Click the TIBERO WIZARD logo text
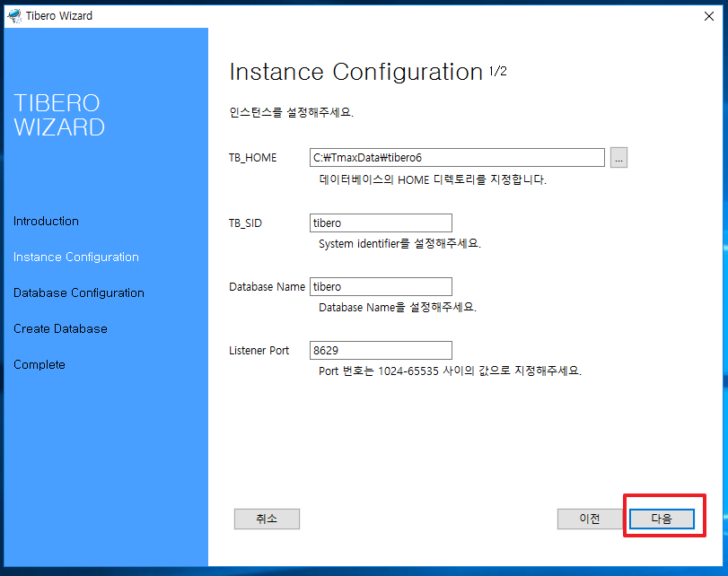Screen dimensions: 728x576 [x=59, y=115]
